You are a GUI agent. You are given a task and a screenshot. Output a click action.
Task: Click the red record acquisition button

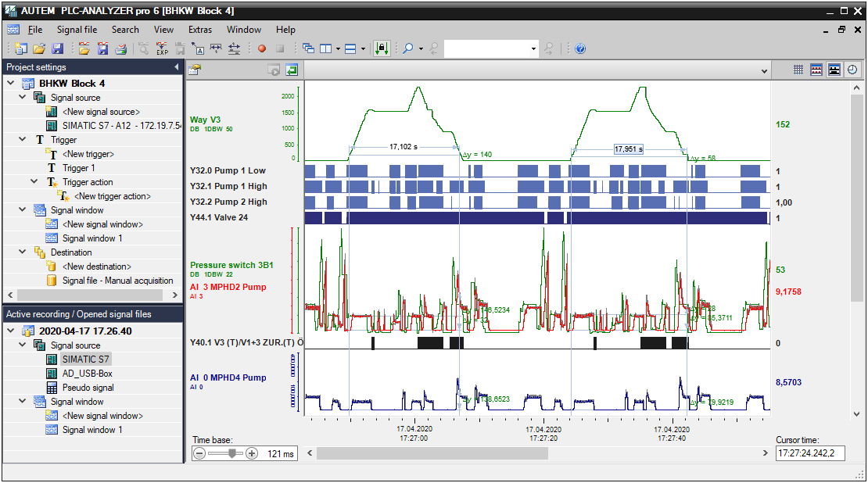[262, 48]
